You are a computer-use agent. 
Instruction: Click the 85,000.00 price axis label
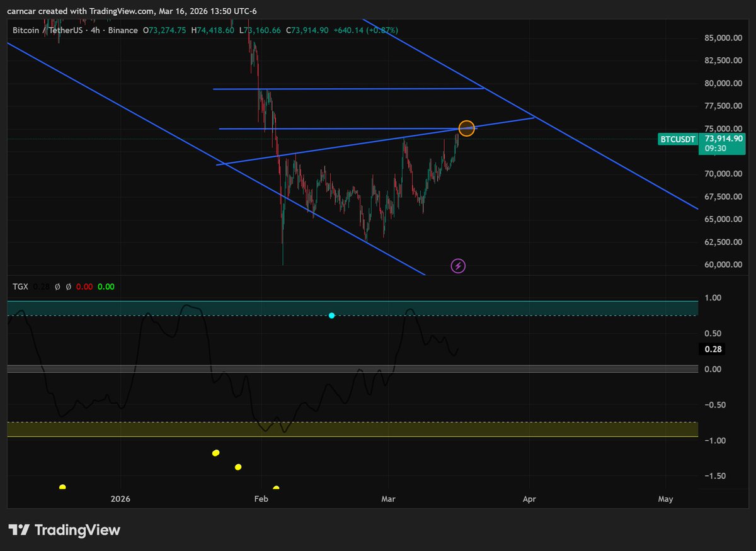pyautogui.click(x=724, y=38)
